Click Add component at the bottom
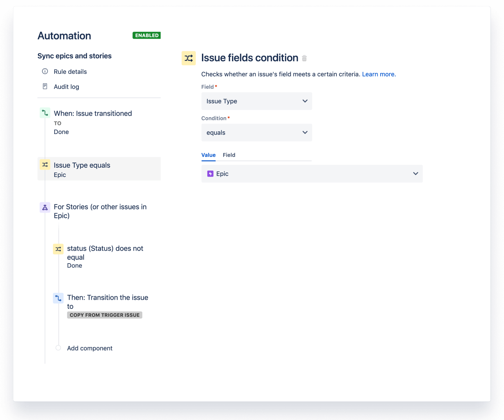Viewport: 504px width, 420px height. (x=89, y=348)
